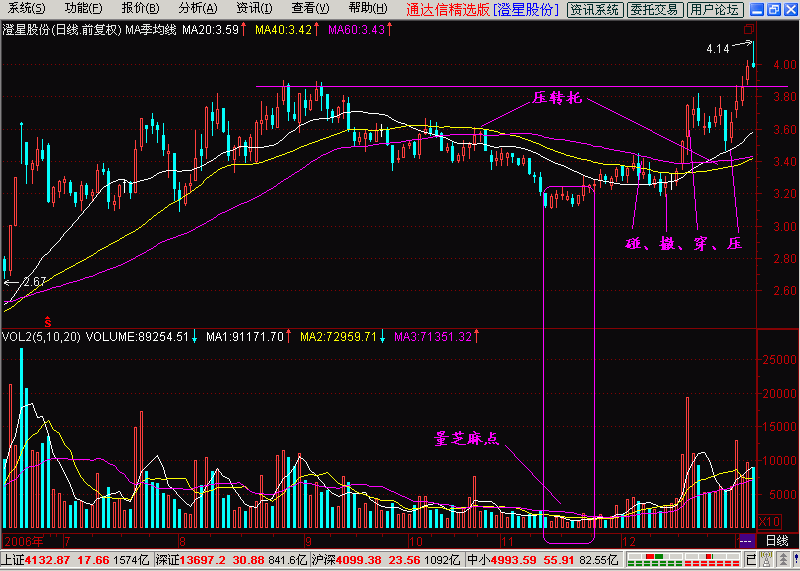Click the X10 volume scale label
The width and height of the screenshot is (800, 571).
coord(770,522)
